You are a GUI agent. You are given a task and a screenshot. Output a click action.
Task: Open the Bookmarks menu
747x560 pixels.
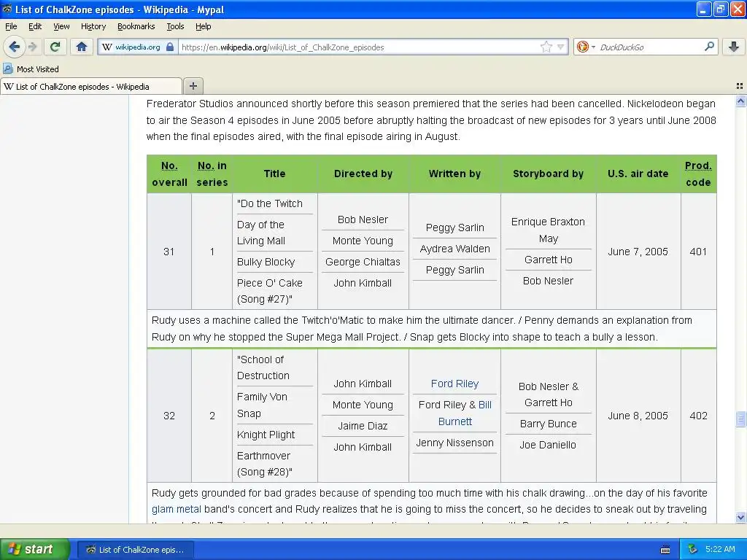(x=136, y=26)
